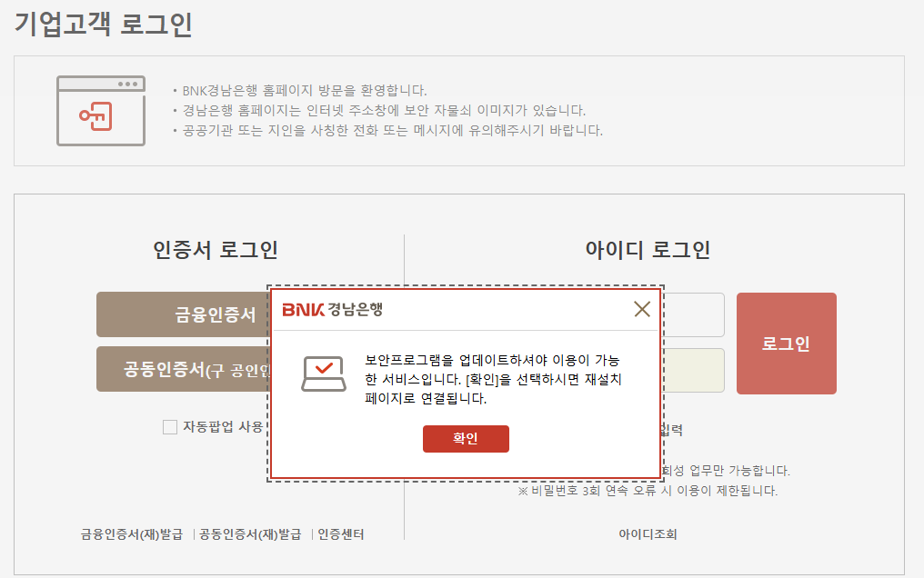Close the BNK경남은행 popup with X
The height and width of the screenshot is (578, 924).
tap(642, 309)
